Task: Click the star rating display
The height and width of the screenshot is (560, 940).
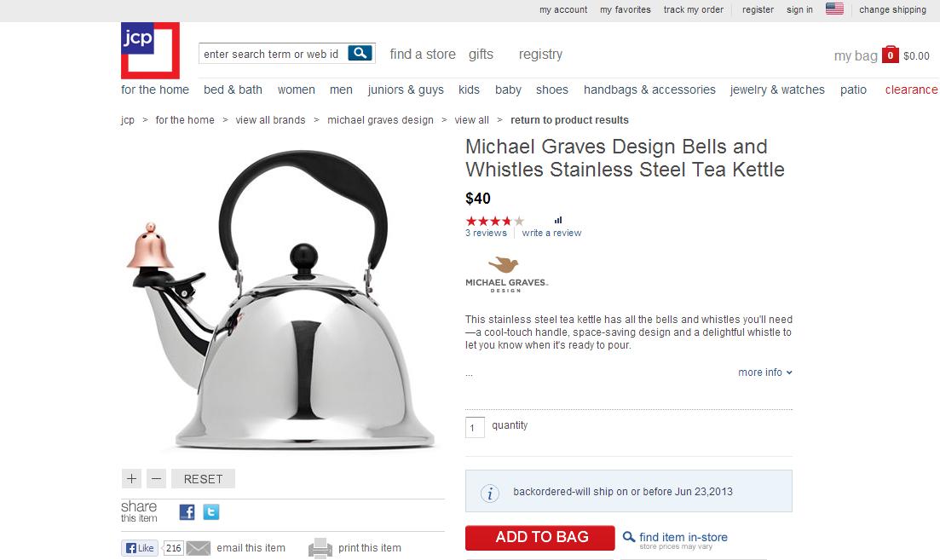Action: [495, 222]
